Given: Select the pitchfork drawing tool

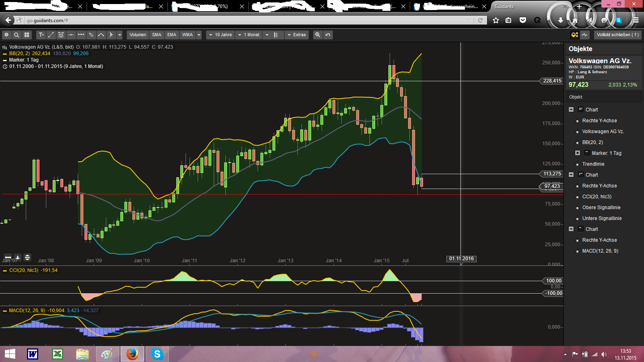Looking at the screenshot, I should pos(91,35).
